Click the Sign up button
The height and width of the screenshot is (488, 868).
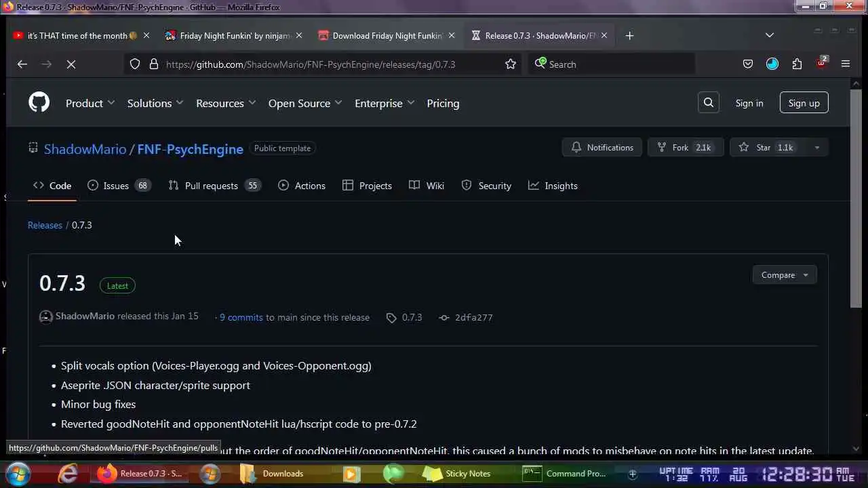(804, 103)
